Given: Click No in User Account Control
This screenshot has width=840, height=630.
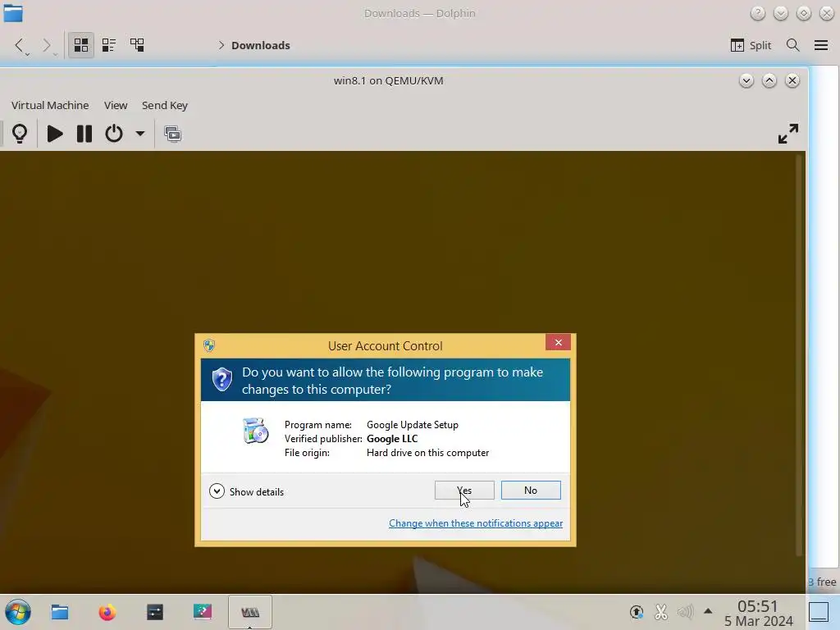Looking at the screenshot, I should [531, 491].
